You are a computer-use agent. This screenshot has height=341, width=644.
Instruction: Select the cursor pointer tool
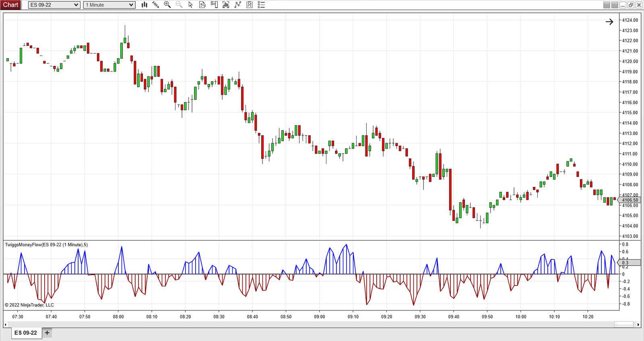click(x=190, y=5)
